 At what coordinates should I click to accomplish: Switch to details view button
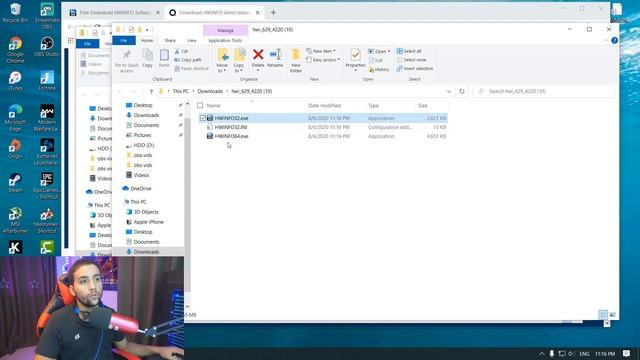[603, 315]
